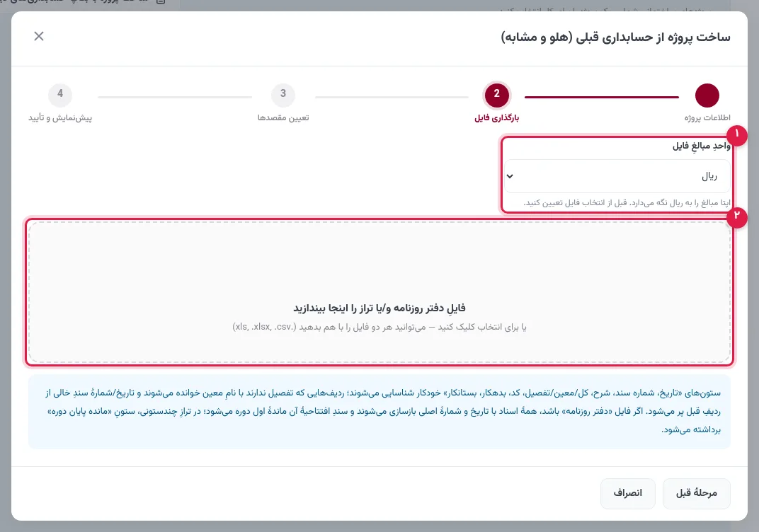
Task: Click the blue info box about column detection
Action: click(379, 412)
